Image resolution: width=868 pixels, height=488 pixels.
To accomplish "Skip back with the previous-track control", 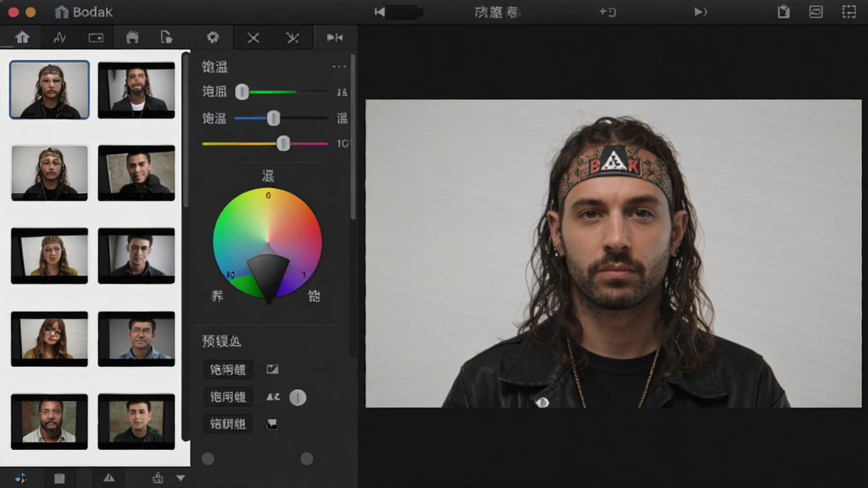I will point(379,12).
